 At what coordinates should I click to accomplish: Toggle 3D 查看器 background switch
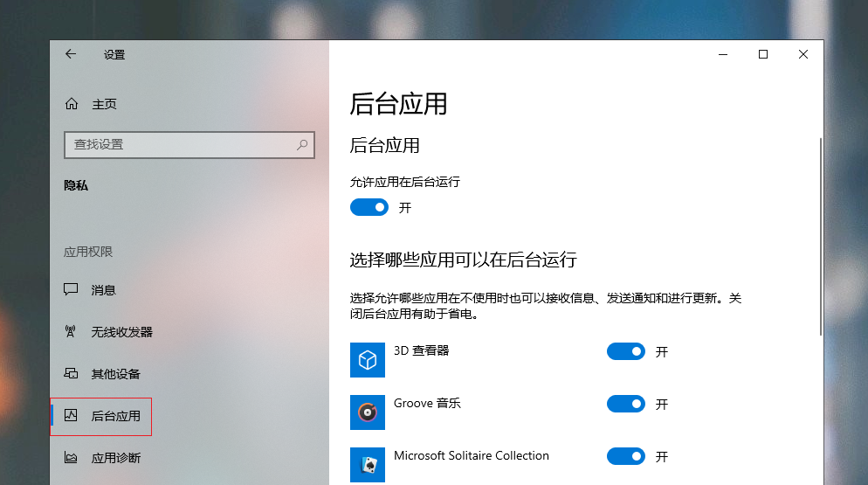(626, 351)
